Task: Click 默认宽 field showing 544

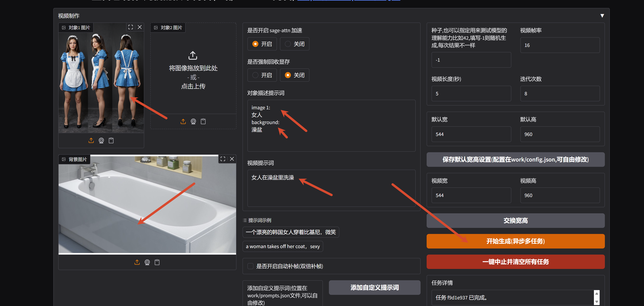Action: click(471, 134)
